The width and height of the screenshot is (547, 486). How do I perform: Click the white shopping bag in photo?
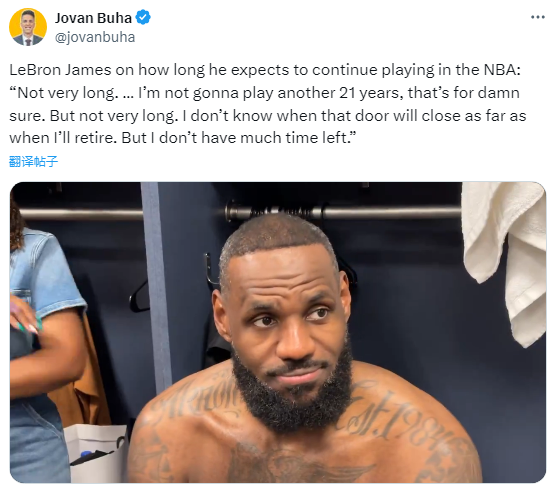(96, 452)
